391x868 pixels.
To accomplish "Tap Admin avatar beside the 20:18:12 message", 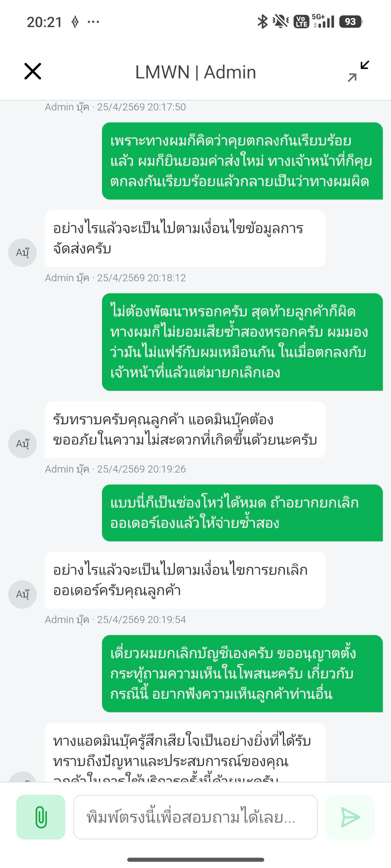I will (23, 253).
